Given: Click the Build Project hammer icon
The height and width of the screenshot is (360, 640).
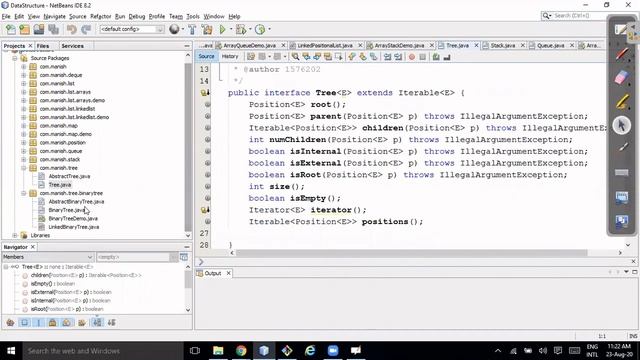Looking at the screenshot, I should coord(192,29).
